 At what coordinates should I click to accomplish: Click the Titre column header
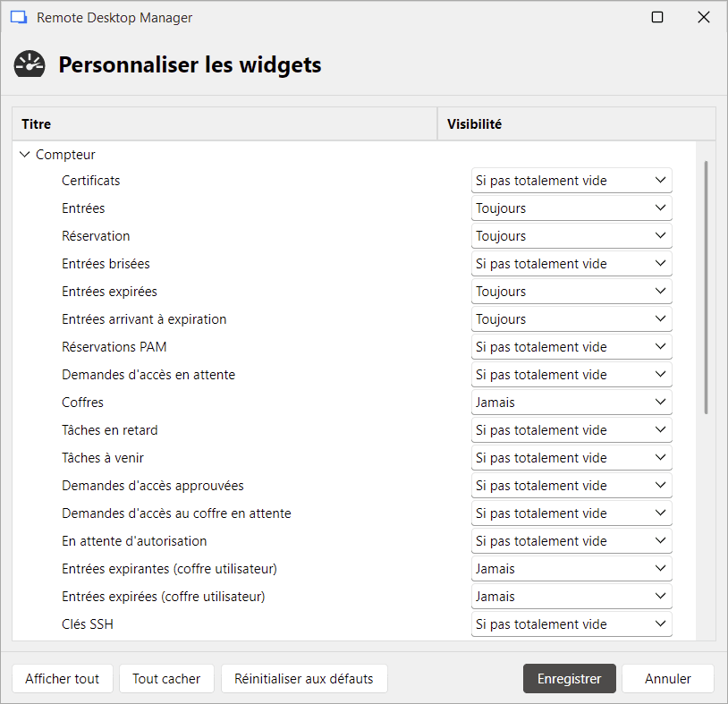(36, 123)
